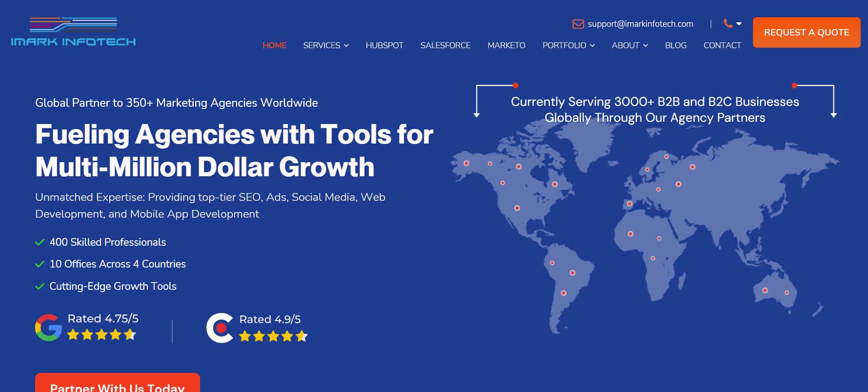Click the 'Global Partner to 350+ Marketing Agencies' line

(176, 103)
